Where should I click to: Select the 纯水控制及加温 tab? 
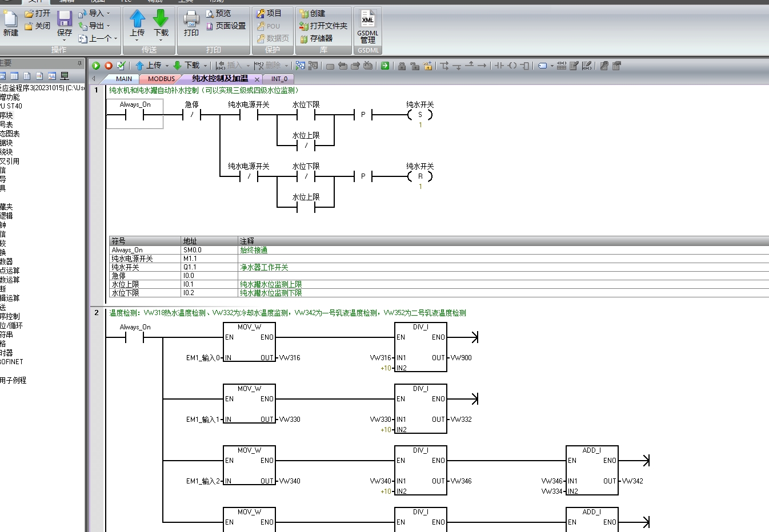(221, 79)
